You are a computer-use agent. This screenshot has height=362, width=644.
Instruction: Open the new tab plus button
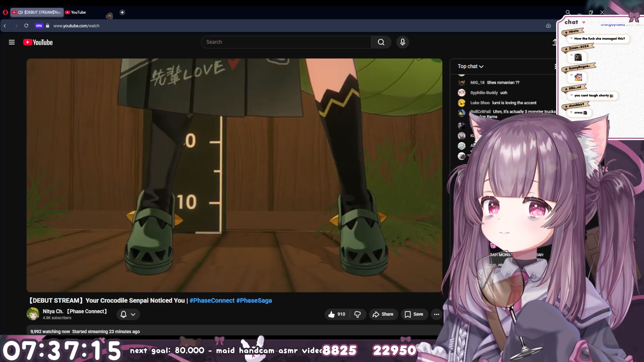click(122, 12)
